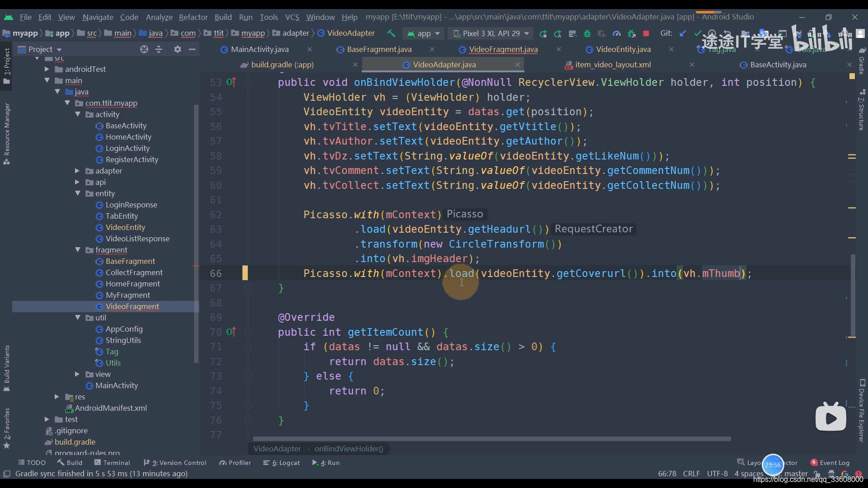Collapse the activity folder
The width and height of the screenshot is (868, 488).
[x=77, y=114]
